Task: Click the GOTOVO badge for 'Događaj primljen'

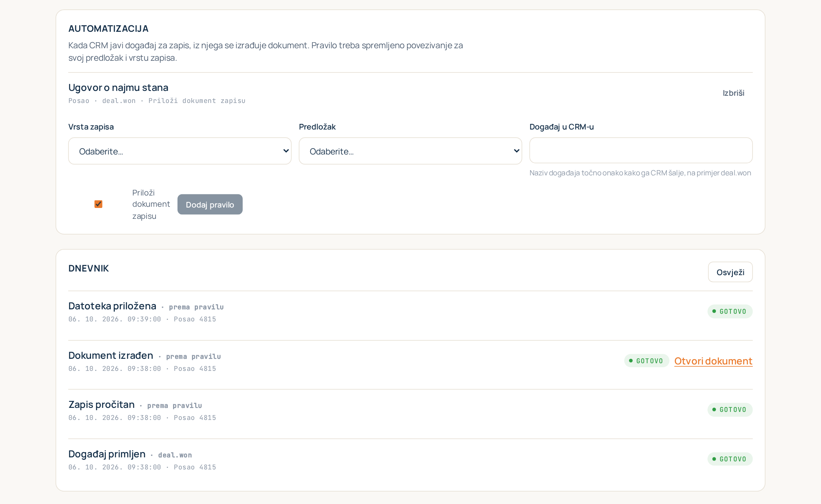Action: [730, 459]
